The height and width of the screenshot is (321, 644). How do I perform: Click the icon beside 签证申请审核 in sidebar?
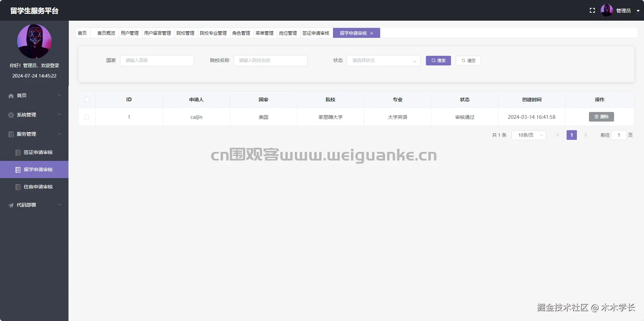18,153
